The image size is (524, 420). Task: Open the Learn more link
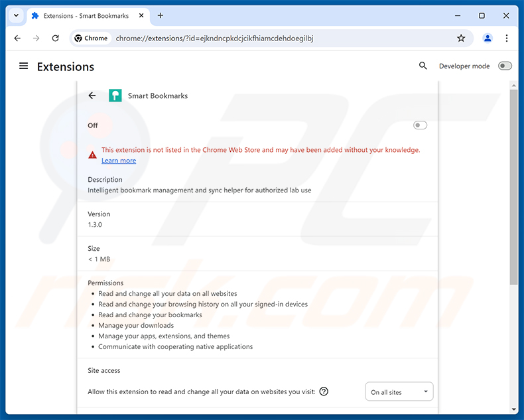click(119, 161)
